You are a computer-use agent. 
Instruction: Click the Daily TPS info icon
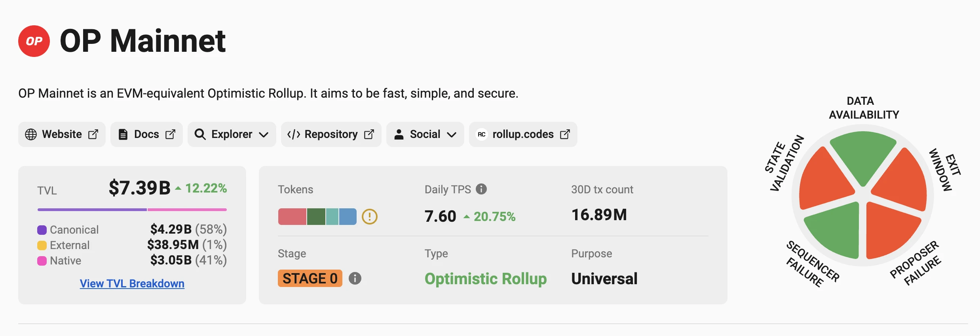481,189
